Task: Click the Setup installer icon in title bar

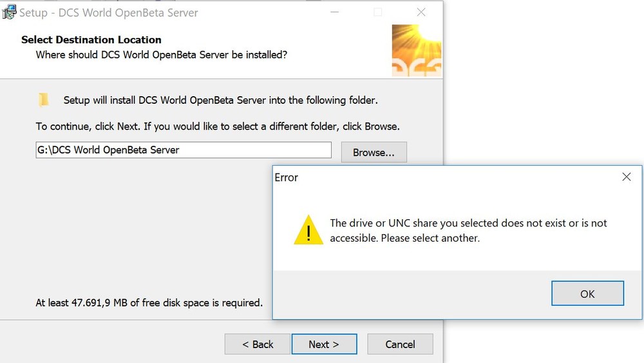Action: point(9,12)
